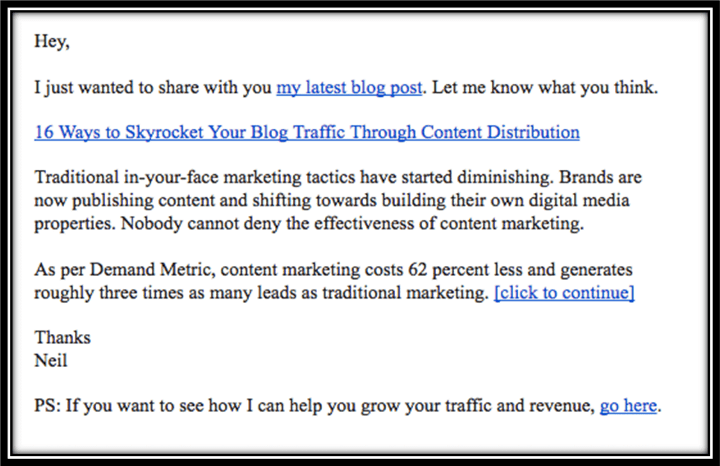This screenshot has width=720, height=466.
Task: Click the word "Traditional" starting the paragraph
Action: pos(77,177)
